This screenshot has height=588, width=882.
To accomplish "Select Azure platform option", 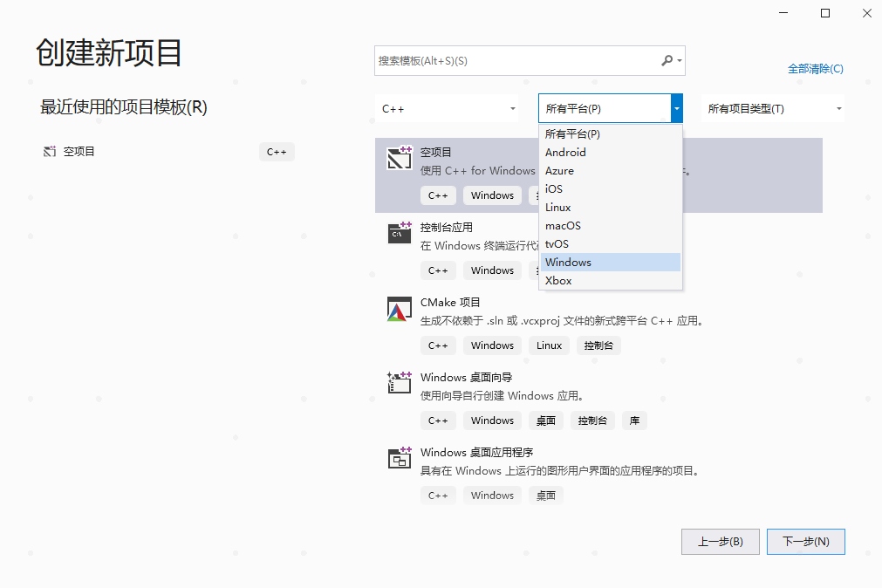I will pos(611,170).
